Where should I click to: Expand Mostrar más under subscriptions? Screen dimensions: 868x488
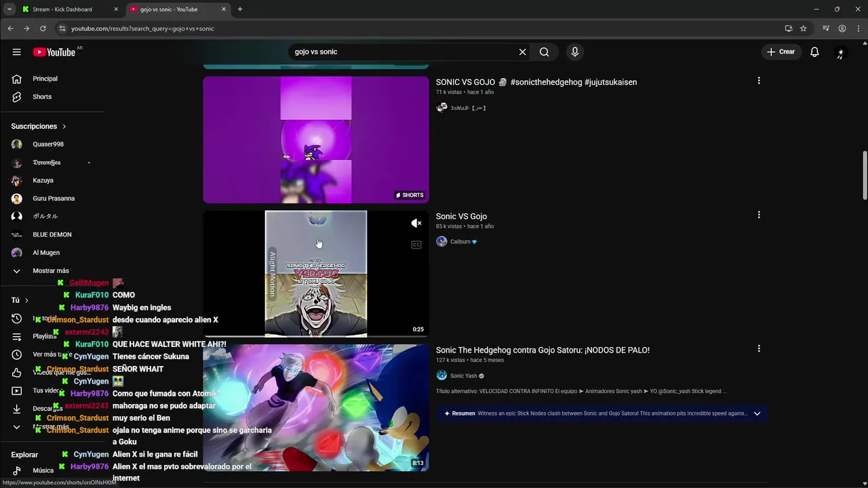52,270
